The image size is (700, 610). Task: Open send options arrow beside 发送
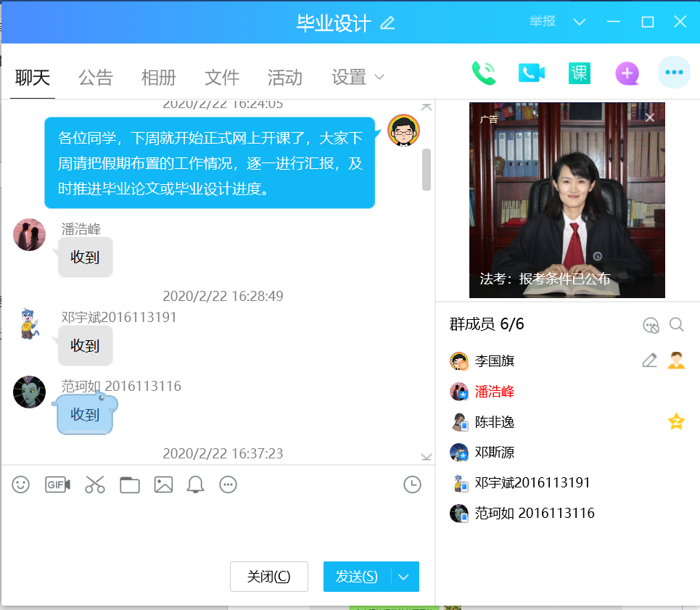click(405, 577)
